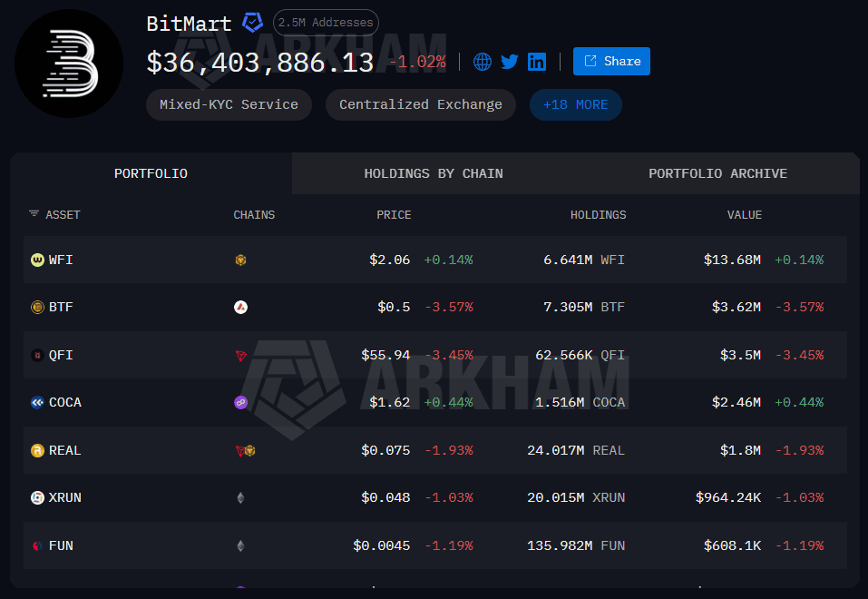This screenshot has width=868, height=599.
Task: Open BitMart's LinkedIn icon
Action: pyautogui.click(x=536, y=62)
